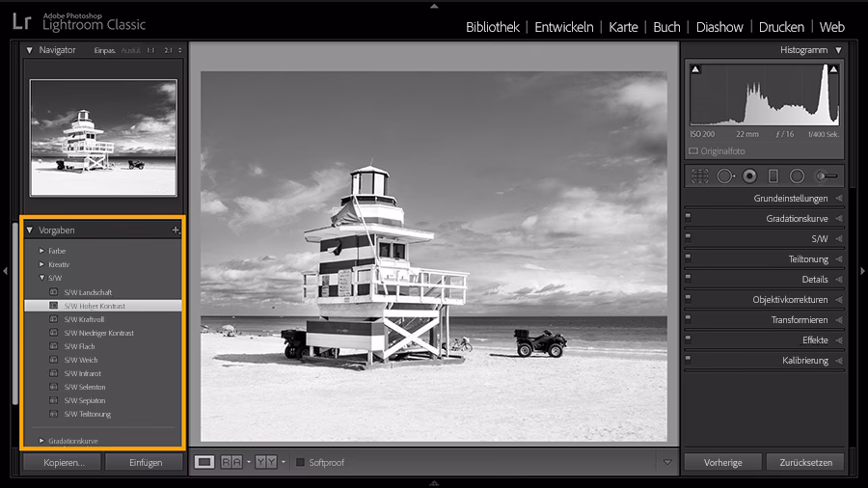Click the Kopieren... button
This screenshot has height=488, width=868.
click(64, 463)
